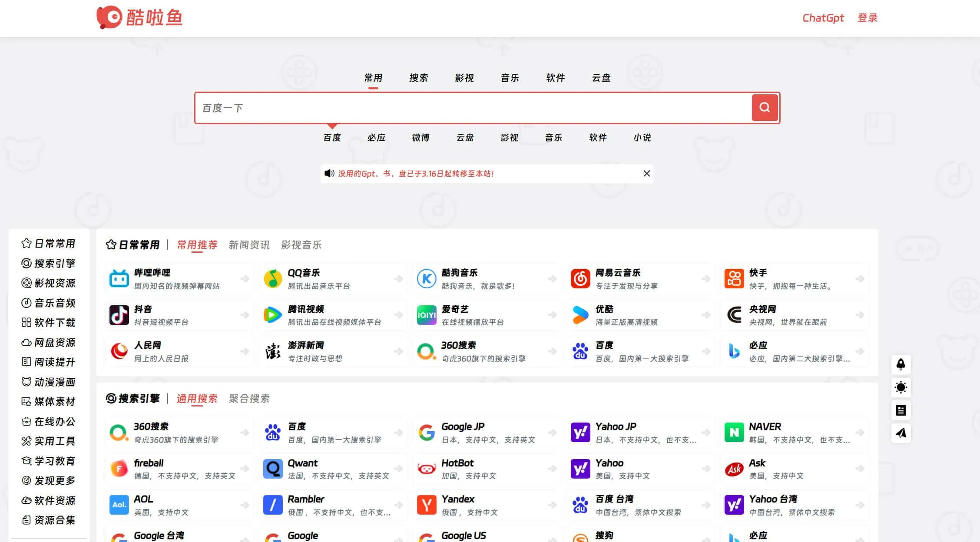Open the 爱奇艺 green icon
Screen dimensions: 980x542
point(427,315)
